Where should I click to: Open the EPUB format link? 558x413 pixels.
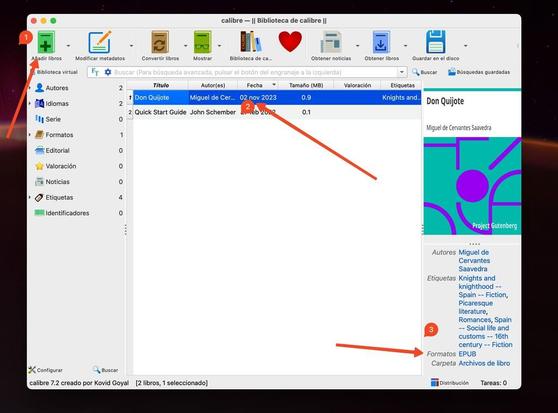467,354
